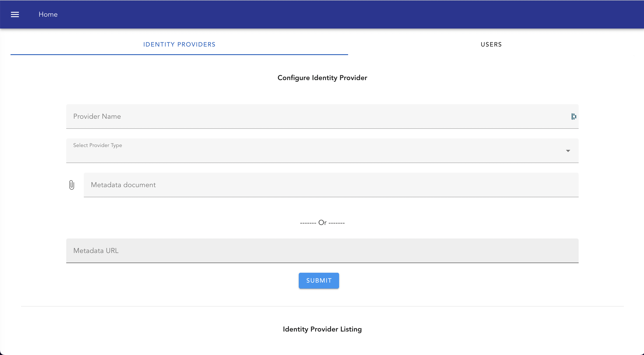Click the dropdown arrow on provider type selector
This screenshot has height=355, width=644.
tap(568, 151)
